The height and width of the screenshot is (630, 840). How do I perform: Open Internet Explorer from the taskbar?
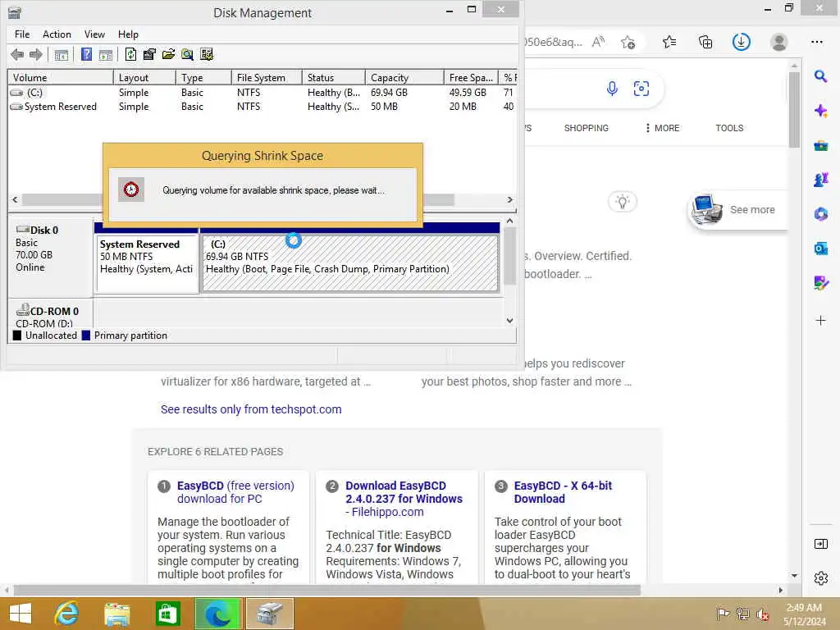(66, 614)
